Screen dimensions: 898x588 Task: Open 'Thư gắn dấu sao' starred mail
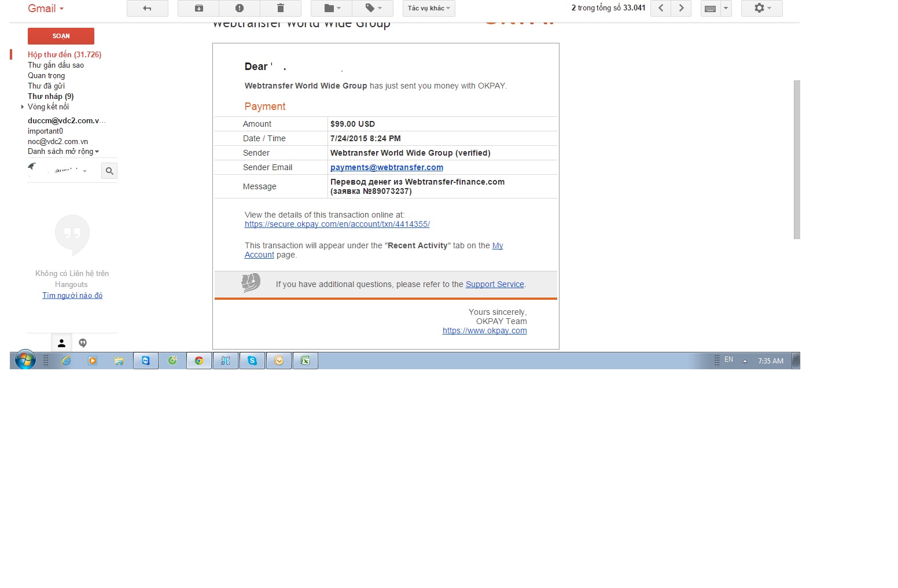click(x=56, y=65)
